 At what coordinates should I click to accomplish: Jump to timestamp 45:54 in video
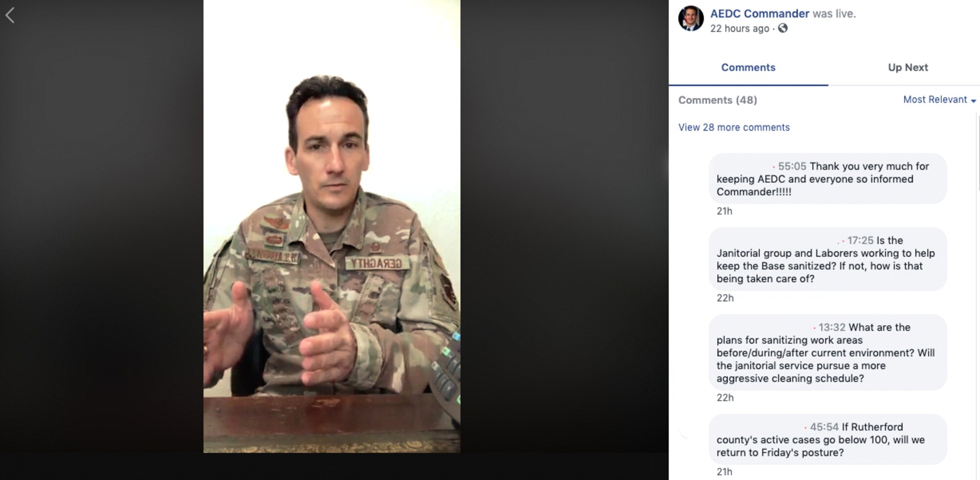824,427
